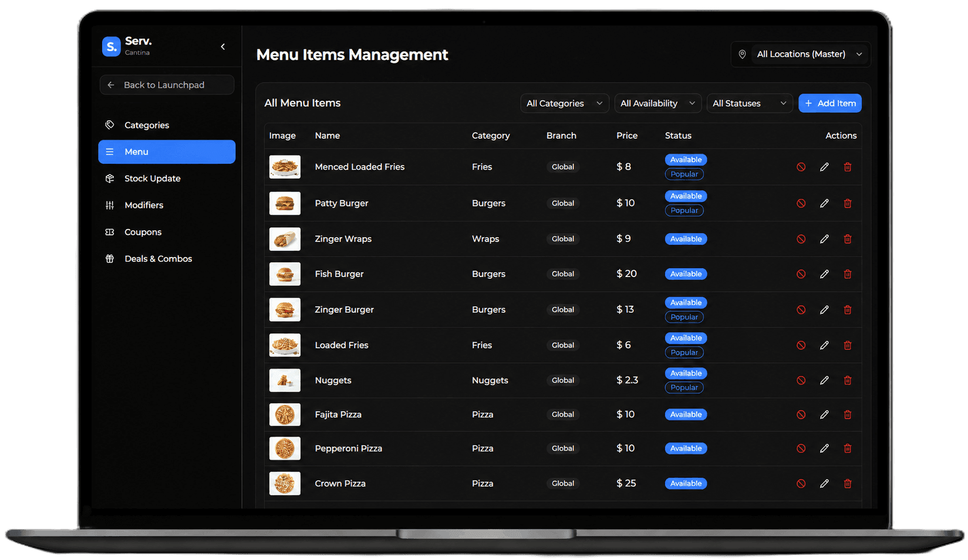Open the All Availability filter dropdown
The height and width of the screenshot is (560, 968).
[x=657, y=103]
